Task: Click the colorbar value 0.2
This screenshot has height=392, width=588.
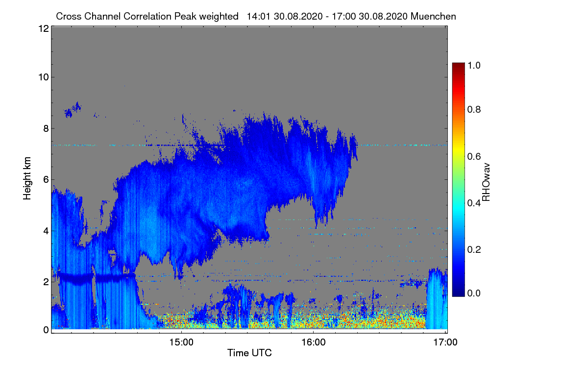Action: click(x=475, y=249)
